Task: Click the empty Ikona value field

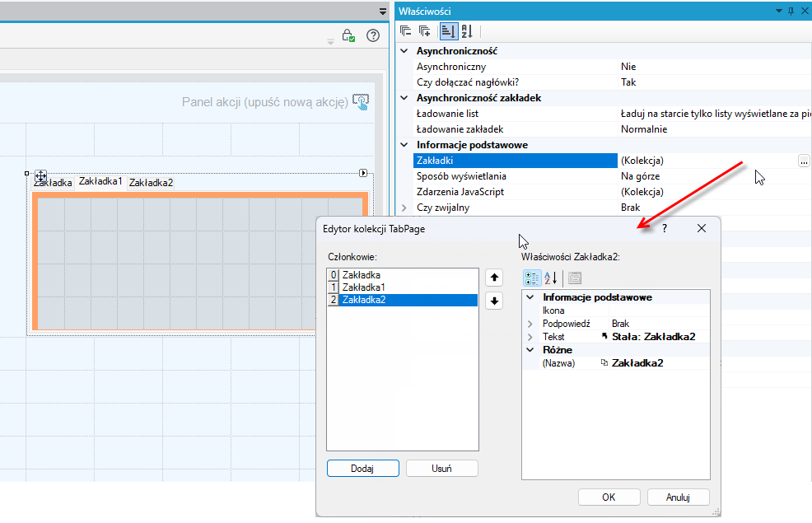Action: [659, 311]
